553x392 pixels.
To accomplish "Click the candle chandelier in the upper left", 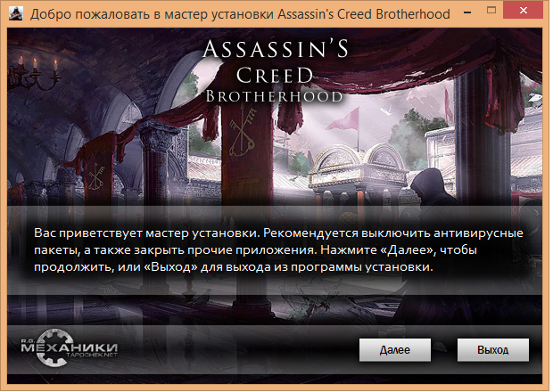I will 36,73.
